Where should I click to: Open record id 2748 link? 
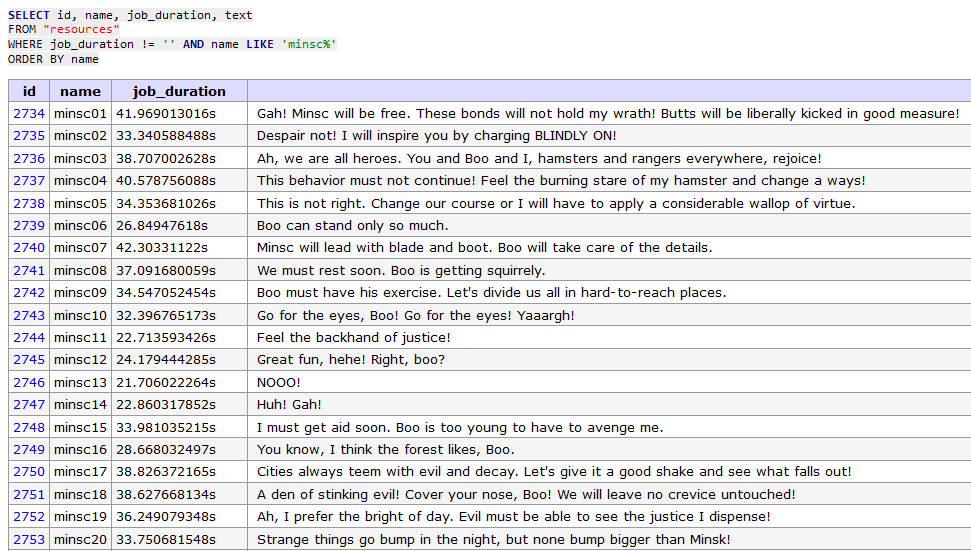(29, 428)
